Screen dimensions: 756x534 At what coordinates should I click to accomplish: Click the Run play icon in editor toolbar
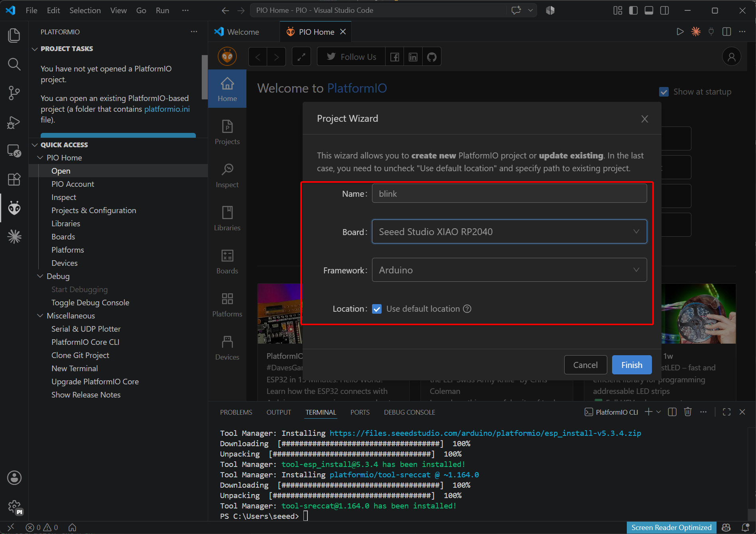680,32
